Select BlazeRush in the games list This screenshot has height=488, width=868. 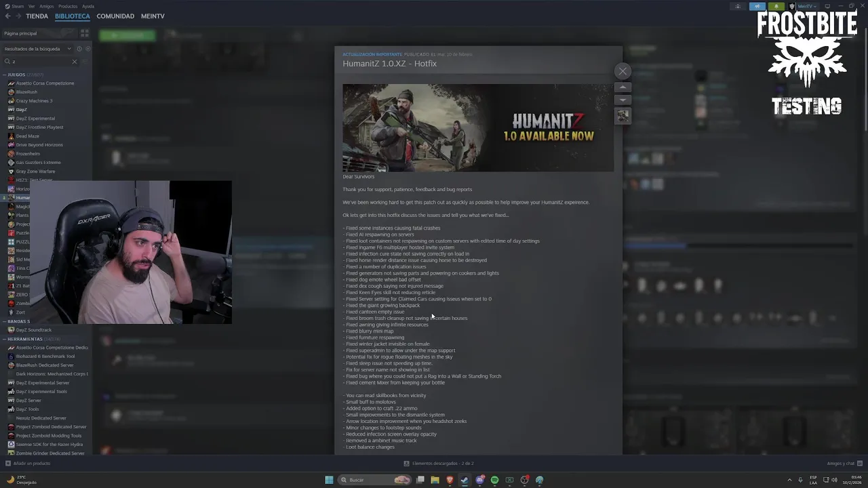pos(26,92)
